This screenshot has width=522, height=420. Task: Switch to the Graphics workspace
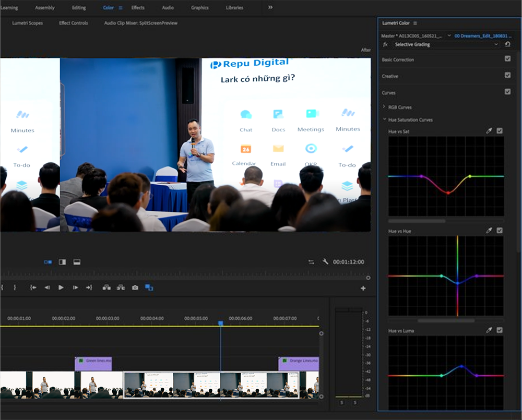(x=200, y=8)
